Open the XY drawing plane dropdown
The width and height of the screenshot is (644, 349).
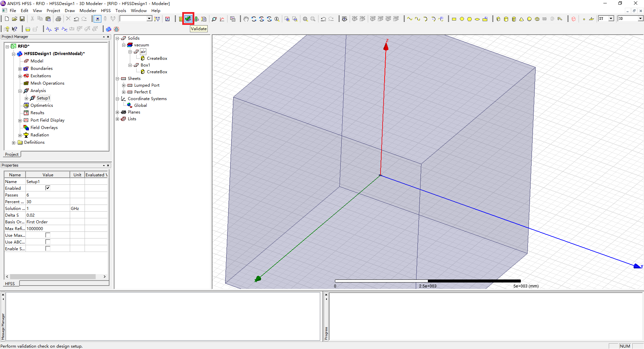[611, 19]
